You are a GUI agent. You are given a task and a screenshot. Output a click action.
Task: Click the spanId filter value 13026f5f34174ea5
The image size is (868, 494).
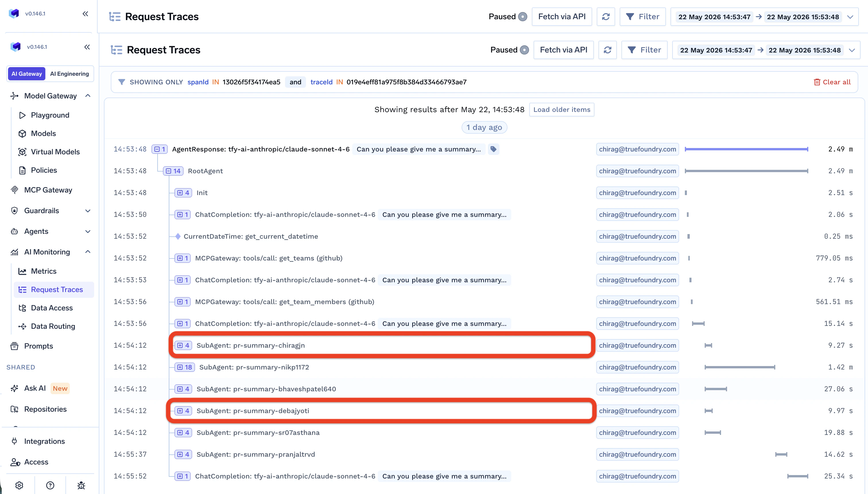tap(251, 82)
